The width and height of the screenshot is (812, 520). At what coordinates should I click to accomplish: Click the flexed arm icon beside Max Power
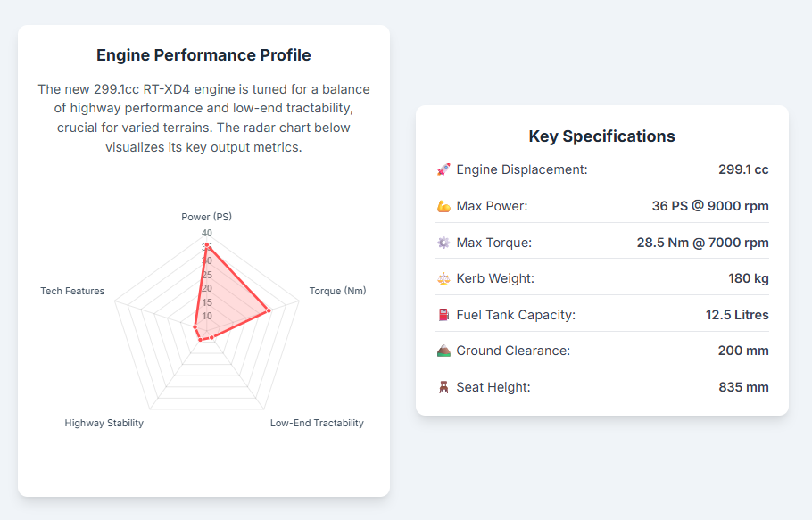(443, 206)
